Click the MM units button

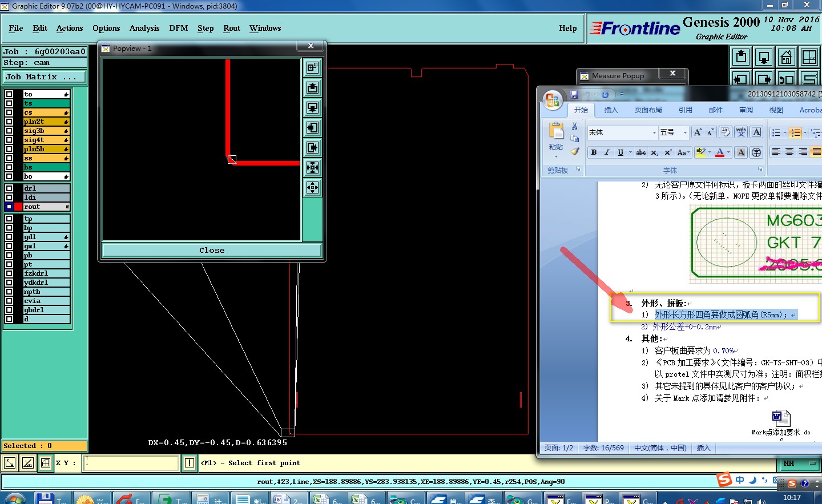799,463
